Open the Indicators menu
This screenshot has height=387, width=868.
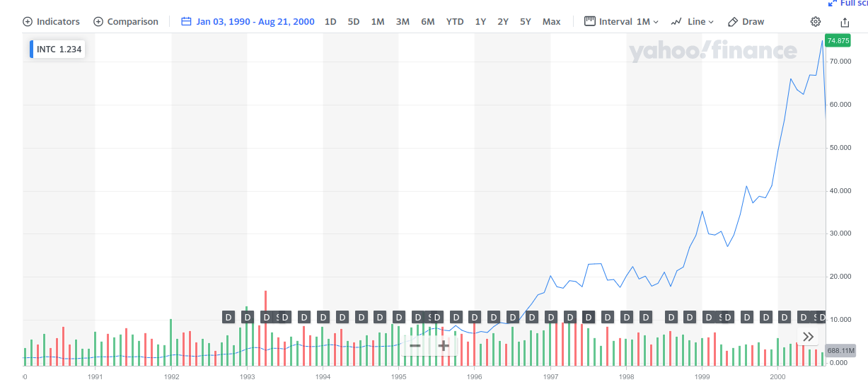pos(51,21)
